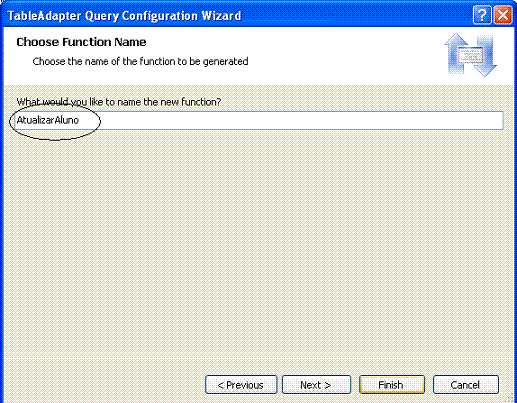This screenshot has height=403, width=517.
Task: Click the AtualizarAluno text in the field
Action: [x=48, y=120]
